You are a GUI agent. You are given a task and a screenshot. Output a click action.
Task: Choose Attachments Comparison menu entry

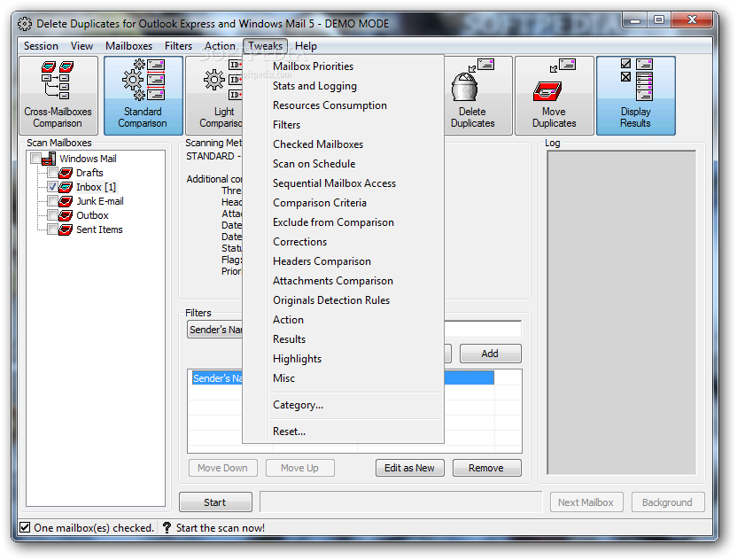coord(343,281)
